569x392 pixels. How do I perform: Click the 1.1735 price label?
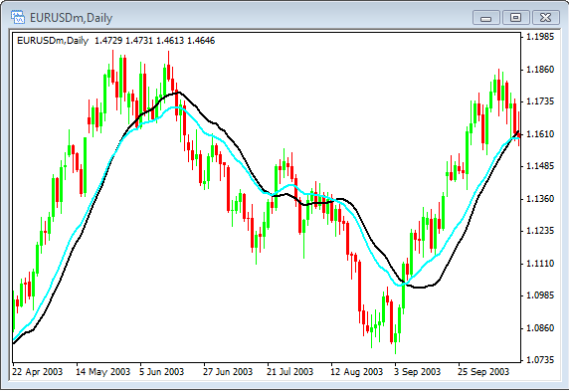pyautogui.click(x=540, y=101)
